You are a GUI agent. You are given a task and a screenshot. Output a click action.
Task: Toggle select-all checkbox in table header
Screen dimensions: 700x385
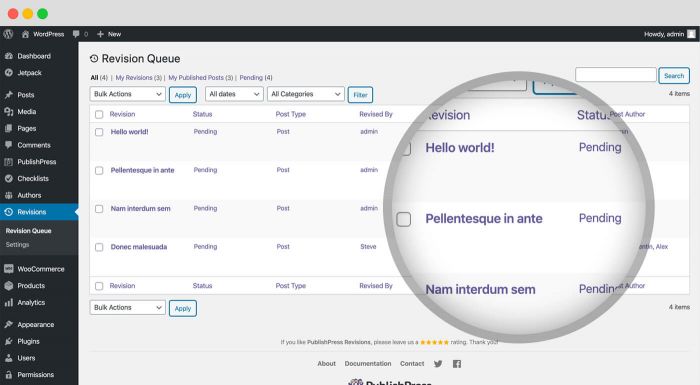pos(99,114)
